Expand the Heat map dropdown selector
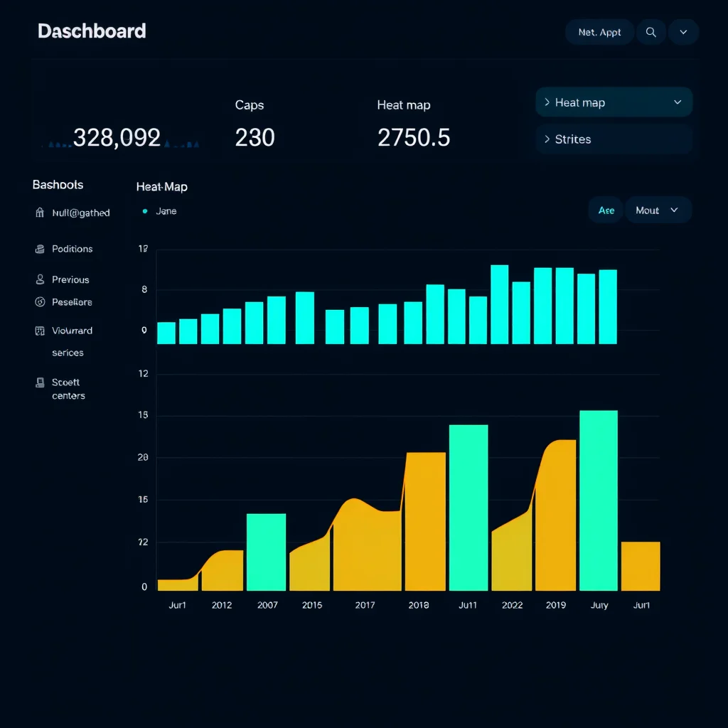Image resolution: width=728 pixels, height=728 pixels. [x=614, y=102]
